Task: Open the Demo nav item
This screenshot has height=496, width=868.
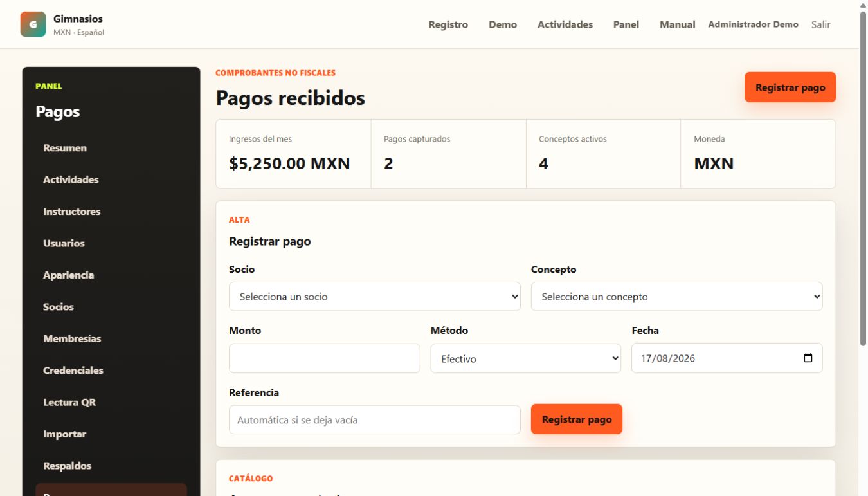Action: point(503,24)
